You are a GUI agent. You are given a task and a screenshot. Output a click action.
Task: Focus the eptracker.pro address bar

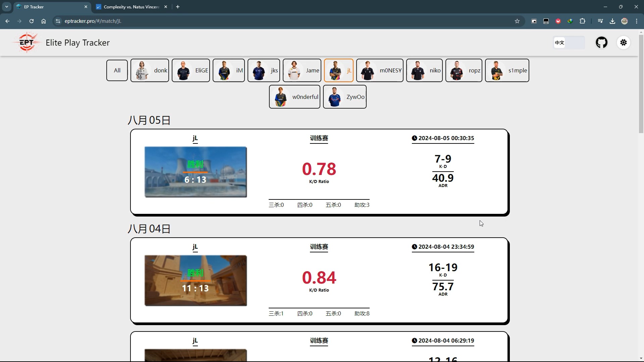point(288,21)
